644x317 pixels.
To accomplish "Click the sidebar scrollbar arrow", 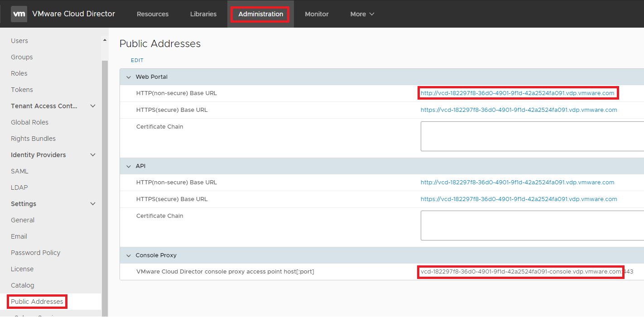I will [104, 39].
